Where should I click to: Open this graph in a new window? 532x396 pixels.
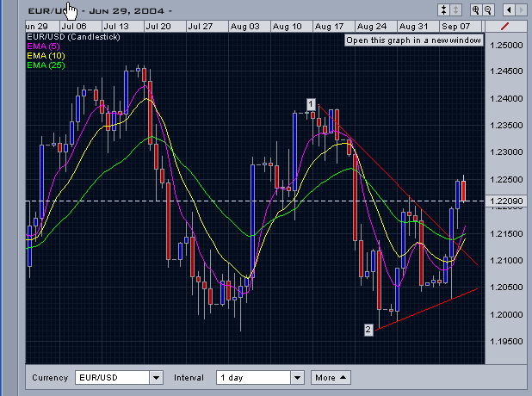[413, 40]
